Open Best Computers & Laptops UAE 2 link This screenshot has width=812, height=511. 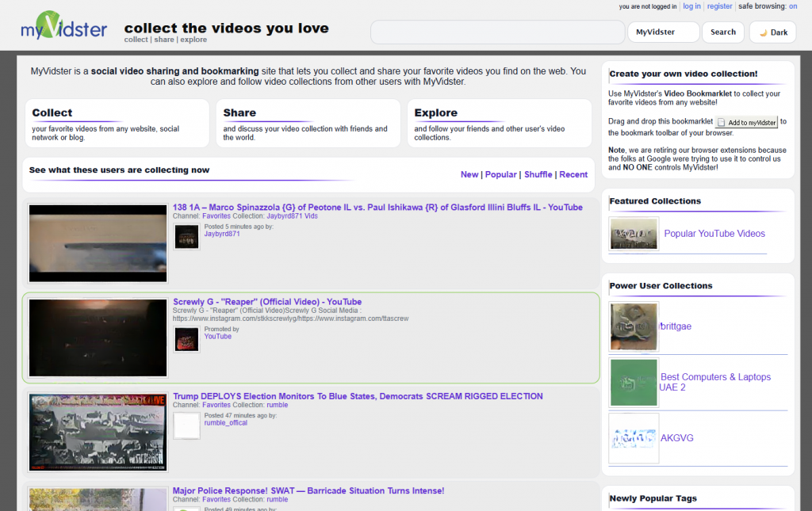coord(715,382)
